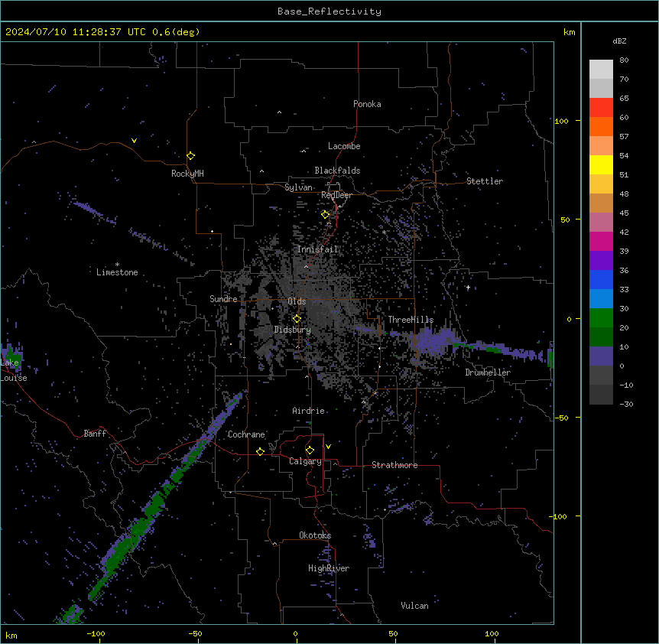Click the Banff label
The height and width of the screenshot is (644, 659).
click(95, 434)
